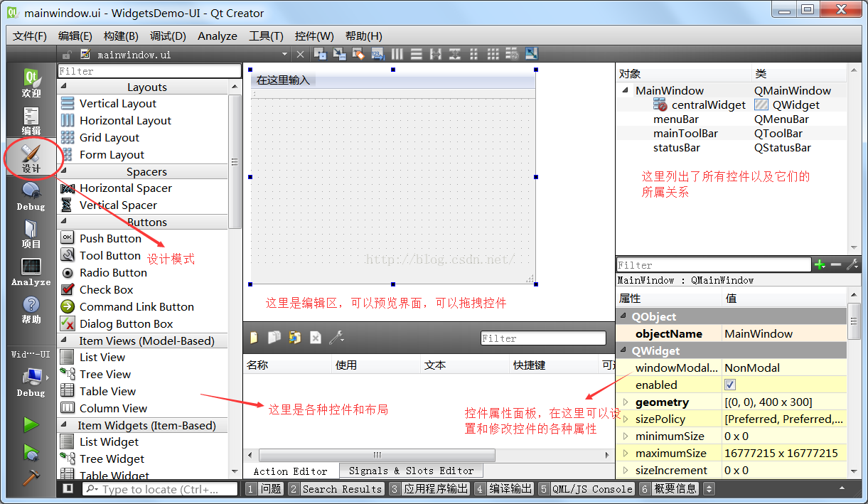Click the Paste action icon in Action Editor
This screenshot has height=504, width=868.
[x=294, y=338]
